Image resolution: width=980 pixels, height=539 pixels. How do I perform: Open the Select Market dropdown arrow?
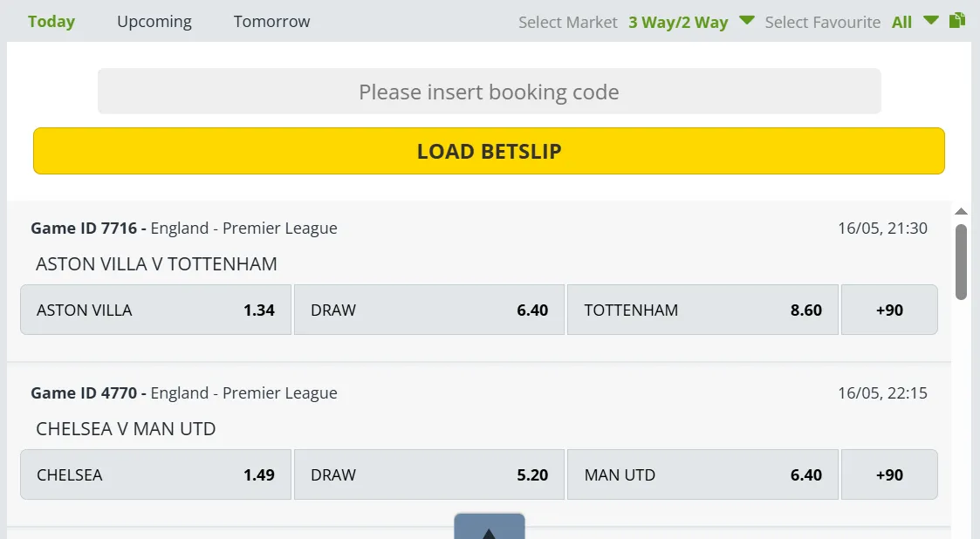pos(746,20)
